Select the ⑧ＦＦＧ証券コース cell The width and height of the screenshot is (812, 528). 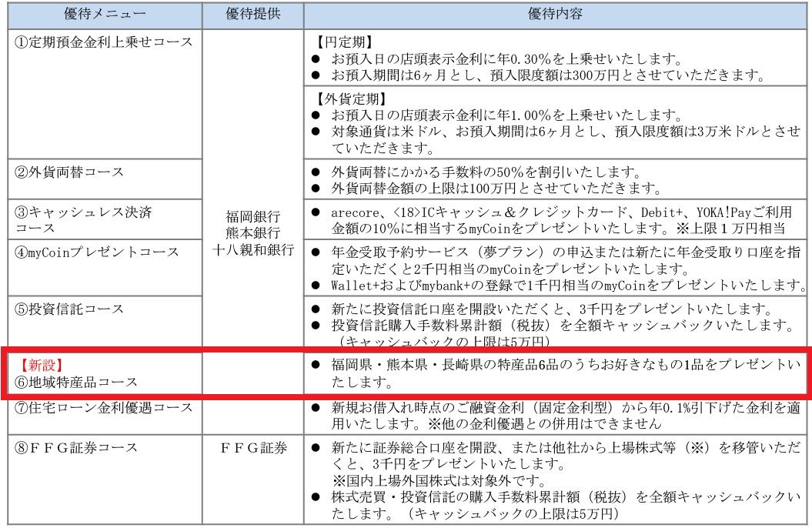pos(105,480)
